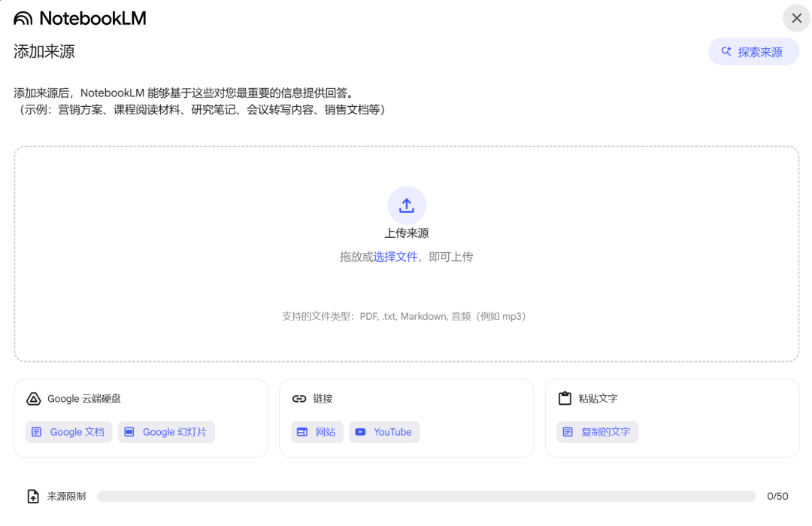
Task: Choose the YouTube source option
Action: point(384,432)
